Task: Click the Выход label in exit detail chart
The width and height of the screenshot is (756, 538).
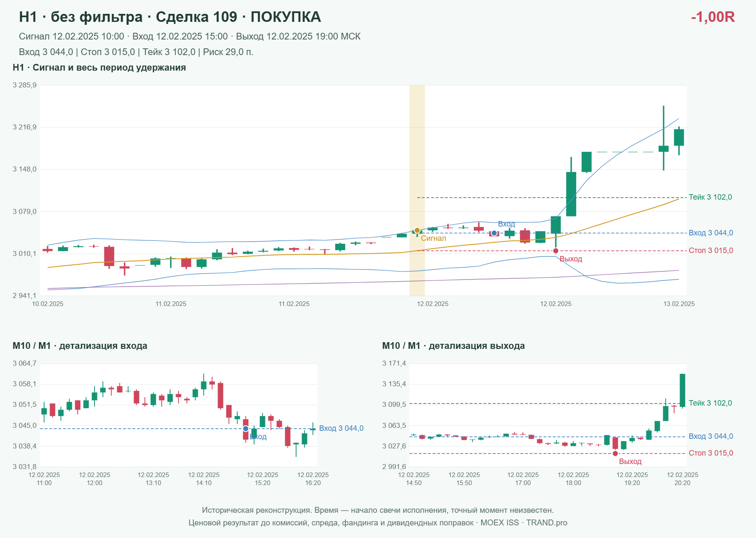Action: tap(630, 462)
